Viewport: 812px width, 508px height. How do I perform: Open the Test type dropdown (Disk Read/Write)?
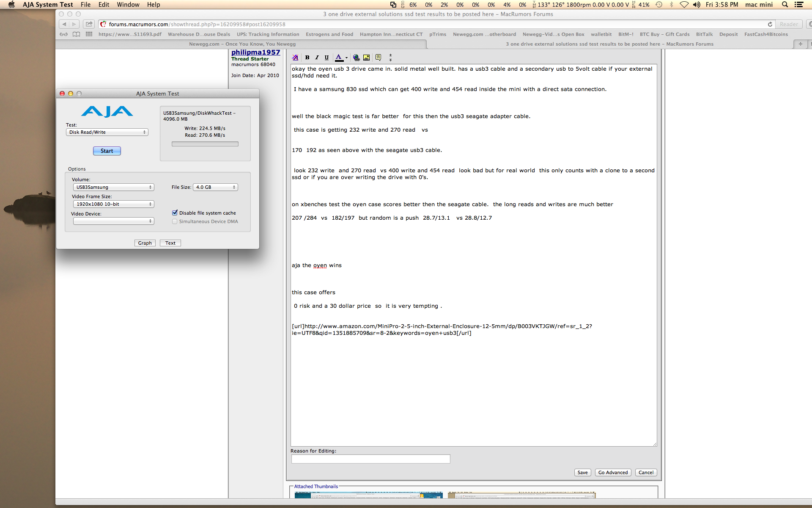click(x=107, y=132)
